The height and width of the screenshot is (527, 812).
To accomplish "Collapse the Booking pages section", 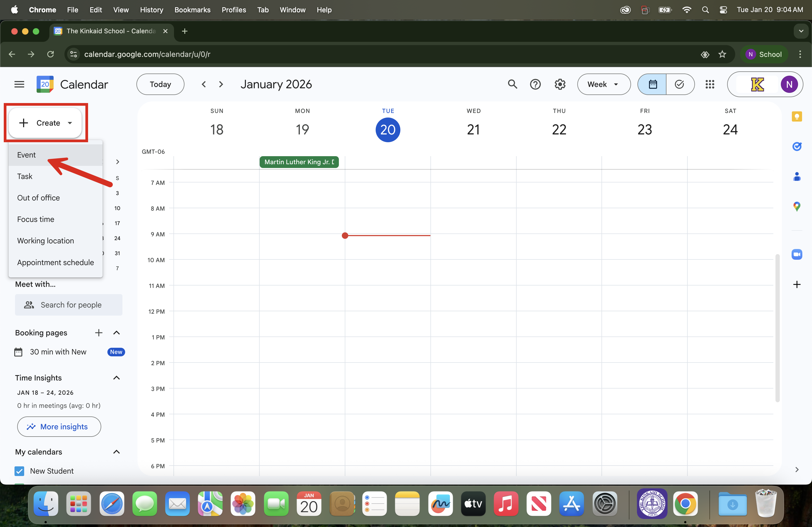I will (x=116, y=333).
